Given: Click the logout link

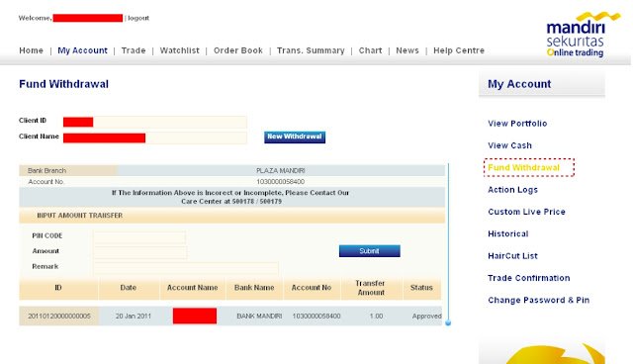Looking at the screenshot, I should click(x=138, y=18).
